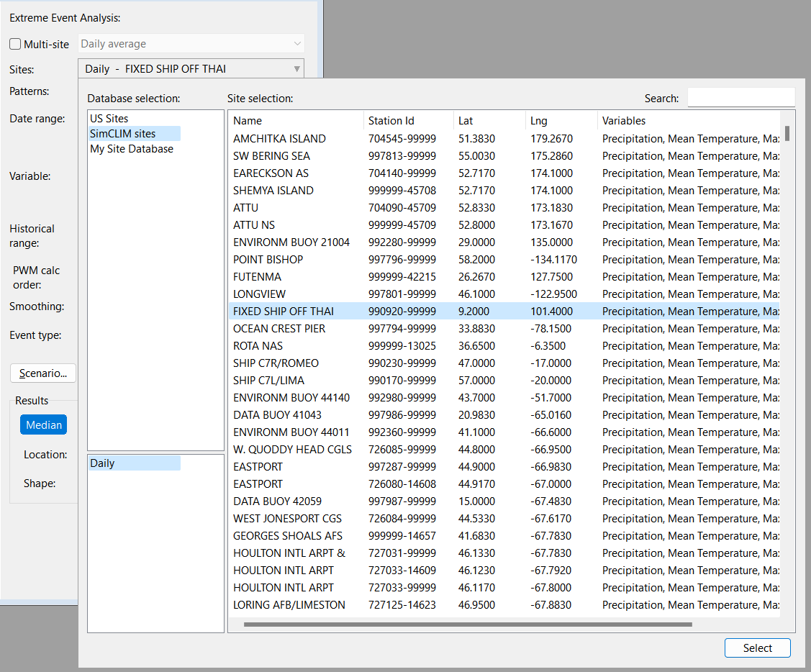Screen dimensions: 811x672
Task: Select DATA BUOY 42059 site
Action: coord(504,501)
